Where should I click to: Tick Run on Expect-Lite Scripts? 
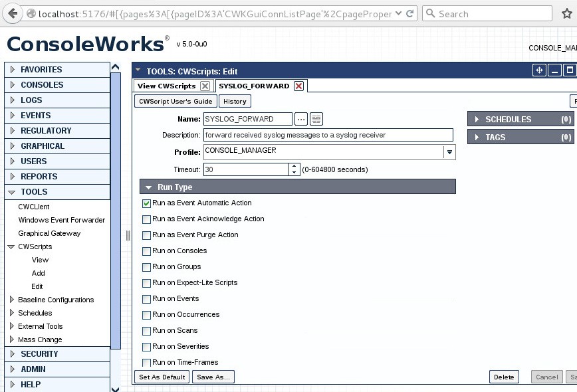[x=146, y=283]
